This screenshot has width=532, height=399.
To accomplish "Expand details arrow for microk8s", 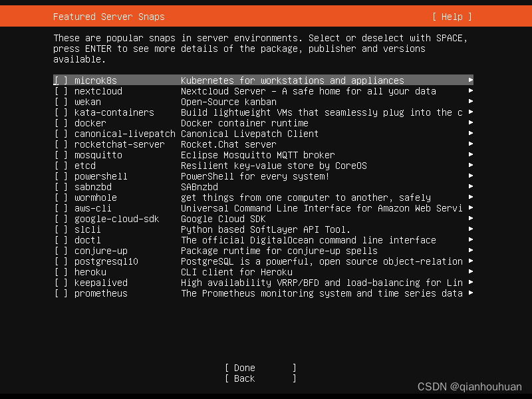I will [471, 80].
